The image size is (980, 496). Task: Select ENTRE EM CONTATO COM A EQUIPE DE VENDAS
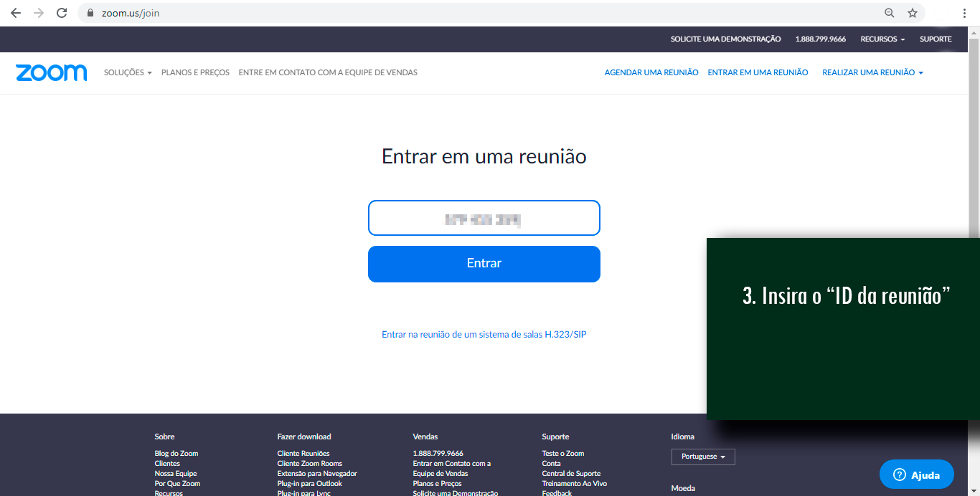[328, 72]
